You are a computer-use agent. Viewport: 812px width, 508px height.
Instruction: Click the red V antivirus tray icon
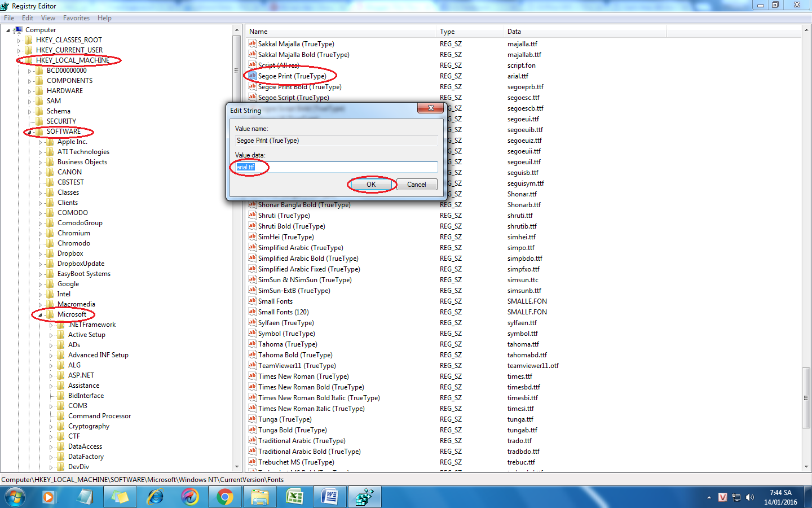pos(722,497)
